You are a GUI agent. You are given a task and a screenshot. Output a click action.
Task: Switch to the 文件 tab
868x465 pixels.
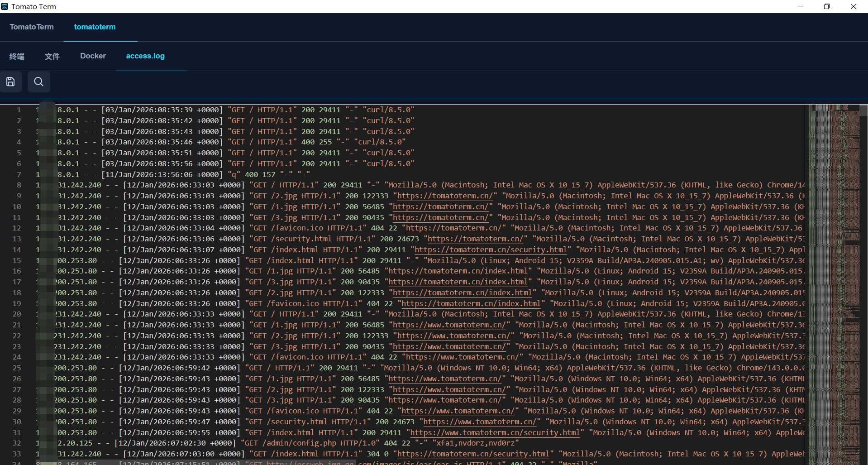coord(52,56)
